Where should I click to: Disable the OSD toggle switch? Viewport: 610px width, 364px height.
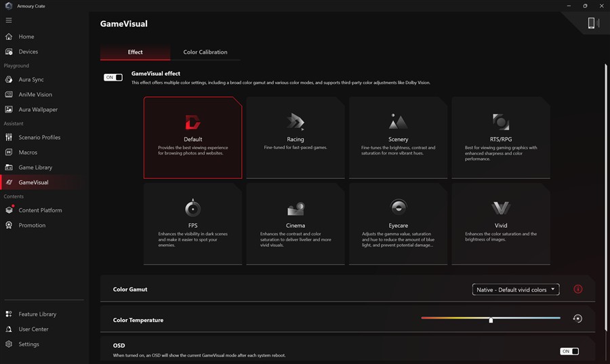point(569,351)
